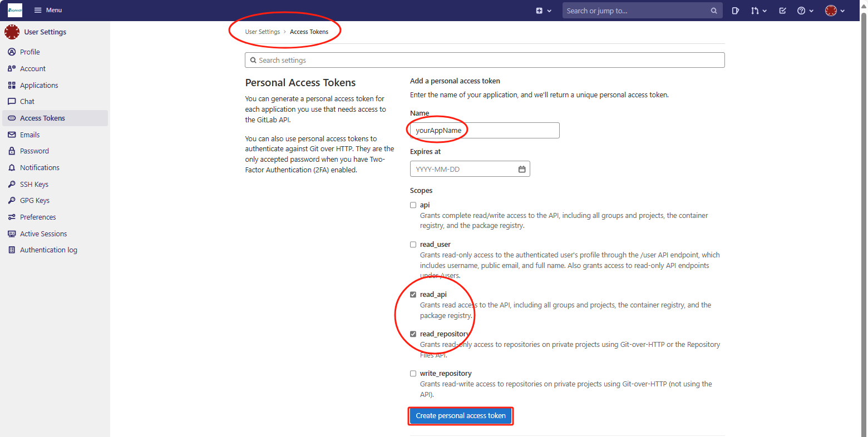This screenshot has width=868, height=437.
Task: Uncheck the read_api scope checkbox
Action: pos(413,295)
